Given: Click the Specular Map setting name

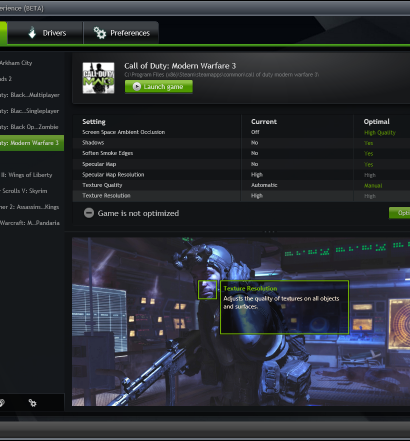Looking at the screenshot, I should coord(99,164).
